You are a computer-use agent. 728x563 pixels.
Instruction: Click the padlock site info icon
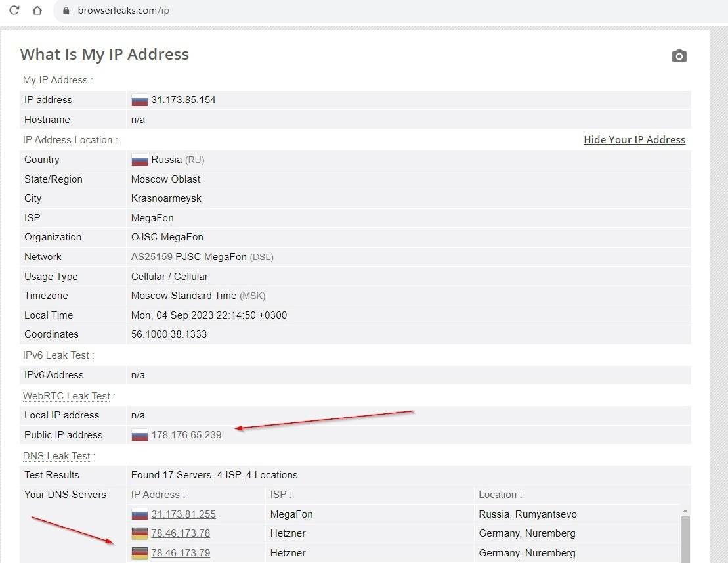pos(65,11)
